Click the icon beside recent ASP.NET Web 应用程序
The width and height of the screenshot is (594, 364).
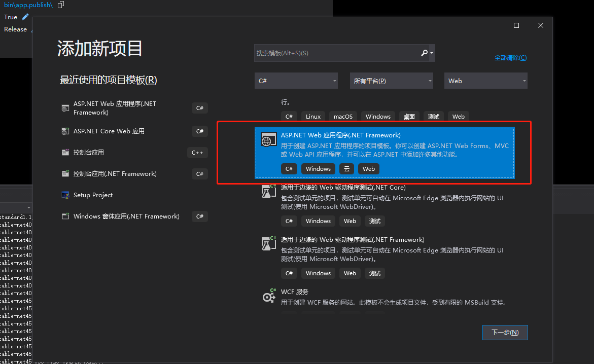(x=65, y=108)
